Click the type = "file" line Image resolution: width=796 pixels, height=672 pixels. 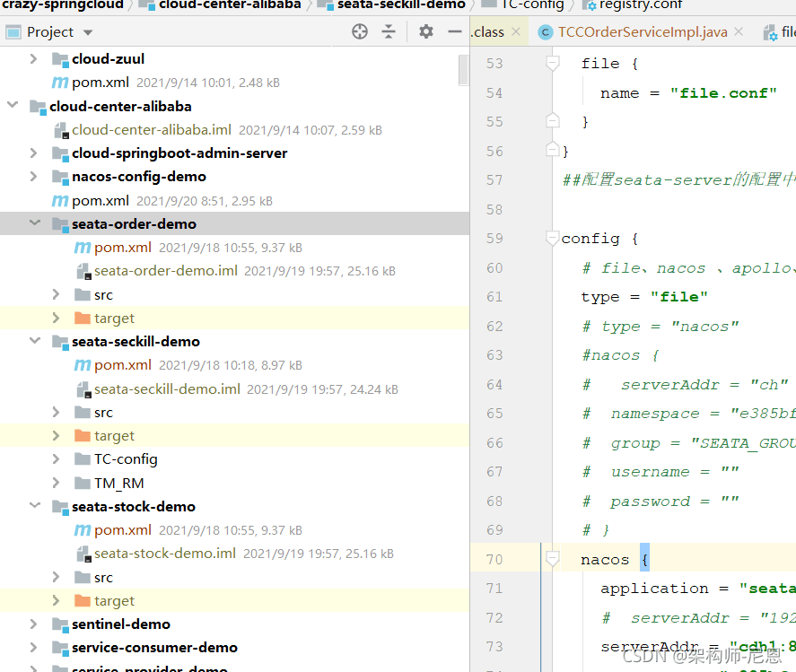(644, 297)
